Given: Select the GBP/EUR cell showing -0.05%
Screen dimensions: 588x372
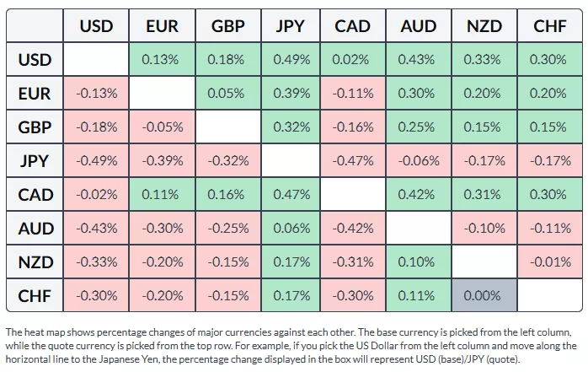Looking at the screenshot, I should point(162,127).
